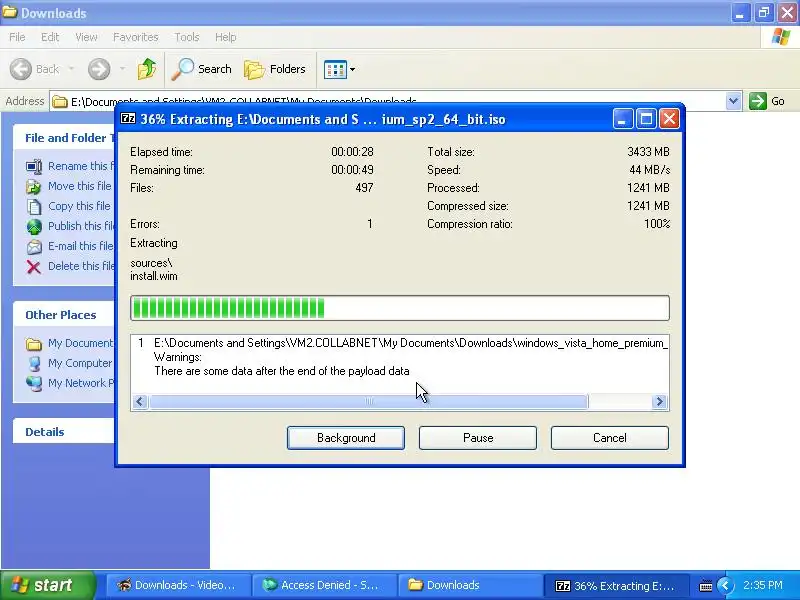Viewport: 800px width, 600px height.
Task: Click 'Rename this file' task link
Action: point(81,166)
